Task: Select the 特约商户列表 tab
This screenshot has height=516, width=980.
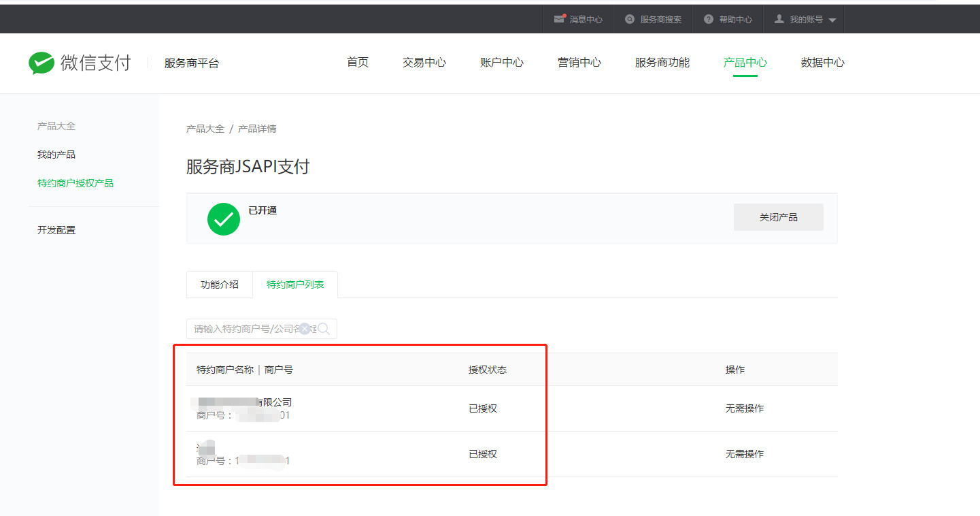Action: (295, 285)
